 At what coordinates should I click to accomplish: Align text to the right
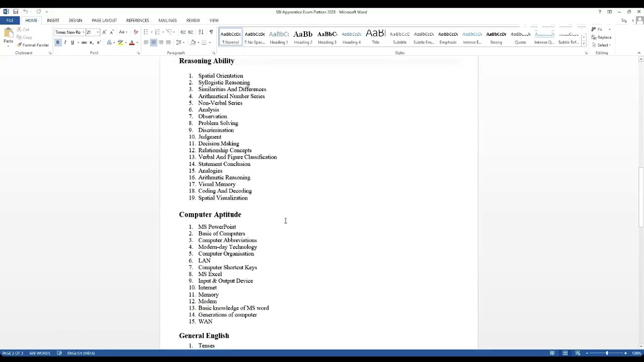click(x=161, y=43)
